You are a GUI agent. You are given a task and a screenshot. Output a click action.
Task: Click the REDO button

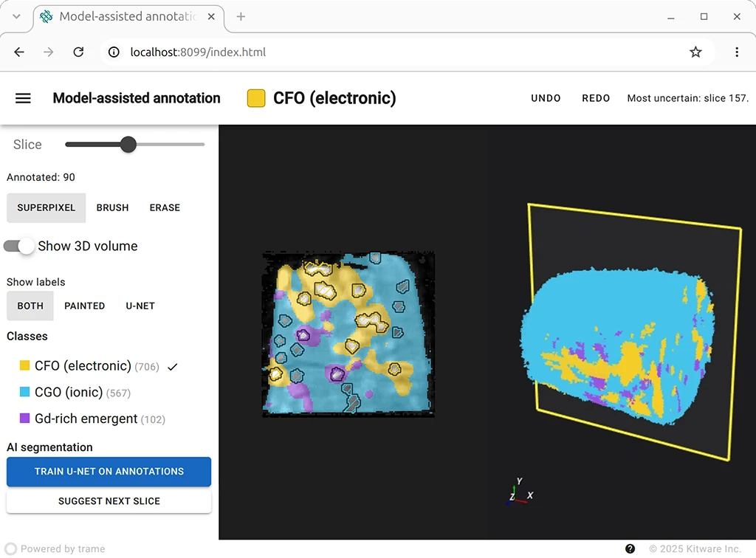pyautogui.click(x=596, y=98)
